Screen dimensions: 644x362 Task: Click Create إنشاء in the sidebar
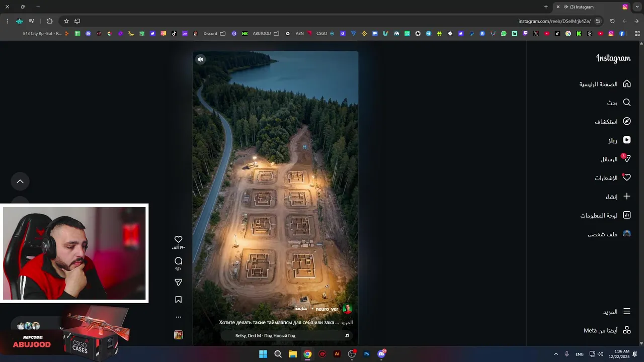618,197
